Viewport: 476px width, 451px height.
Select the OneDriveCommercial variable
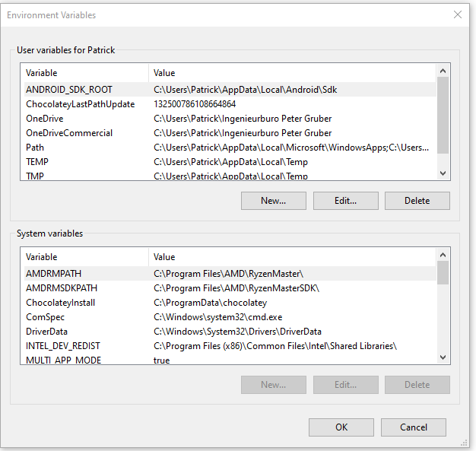tap(230, 133)
